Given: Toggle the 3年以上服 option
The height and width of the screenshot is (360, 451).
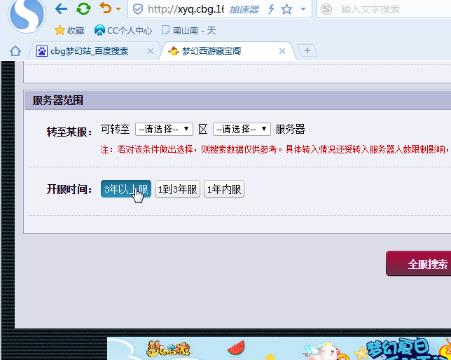Looking at the screenshot, I should [126, 189].
